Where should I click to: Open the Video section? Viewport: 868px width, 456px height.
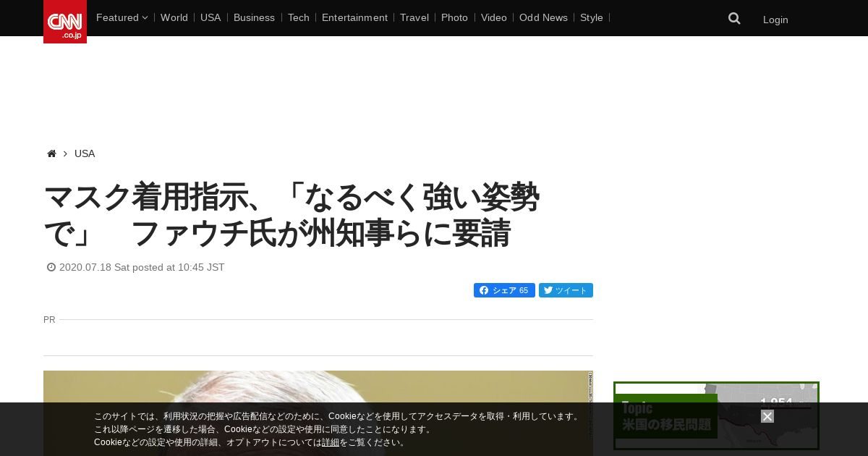pos(494,17)
